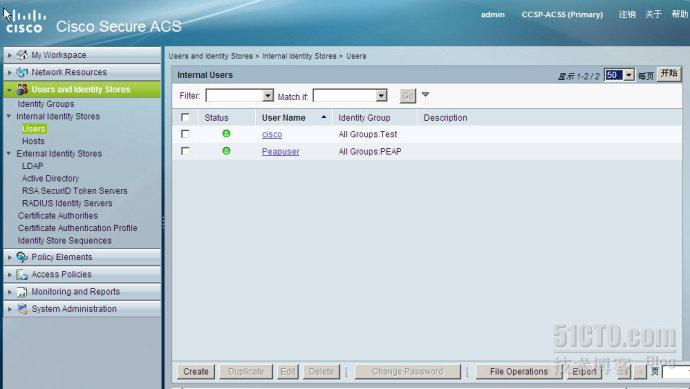Click the My Workspace icon

(x=22, y=55)
